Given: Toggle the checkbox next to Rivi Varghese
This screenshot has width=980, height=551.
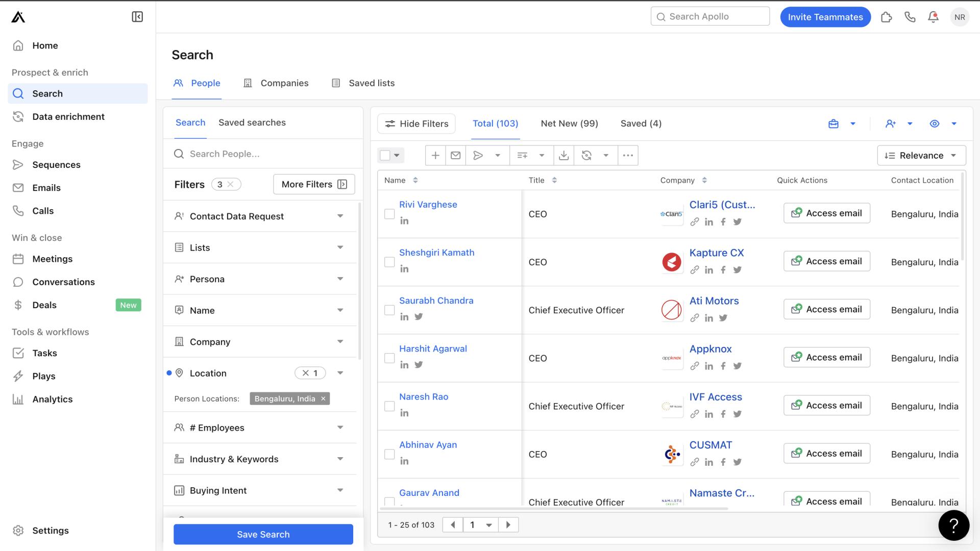Looking at the screenshot, I should 389,214.
